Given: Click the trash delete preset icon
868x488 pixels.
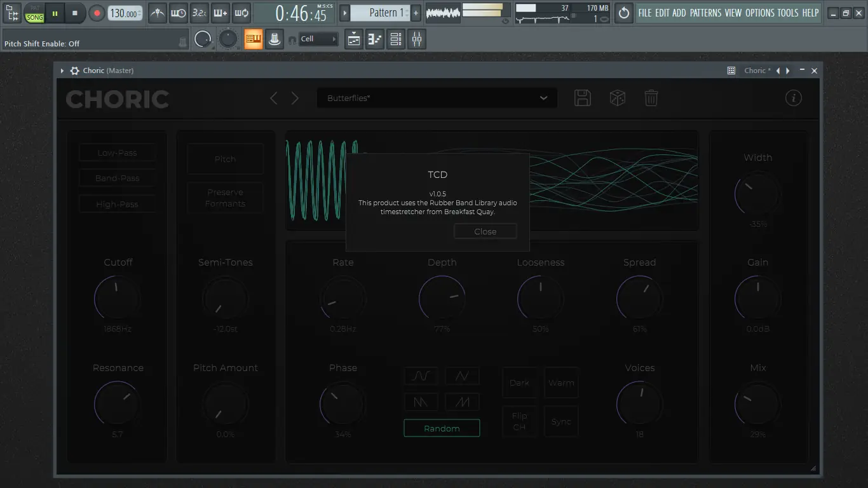Looking at the screenshot, I should coord(651,98).
